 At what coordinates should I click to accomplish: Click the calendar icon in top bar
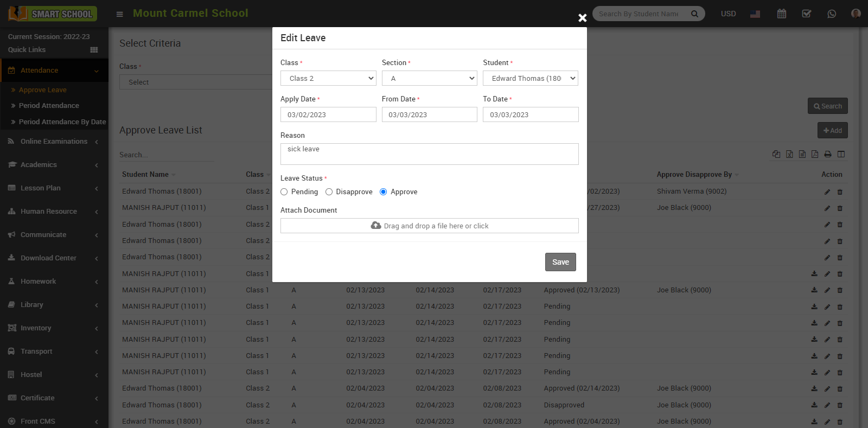(781, 14)
